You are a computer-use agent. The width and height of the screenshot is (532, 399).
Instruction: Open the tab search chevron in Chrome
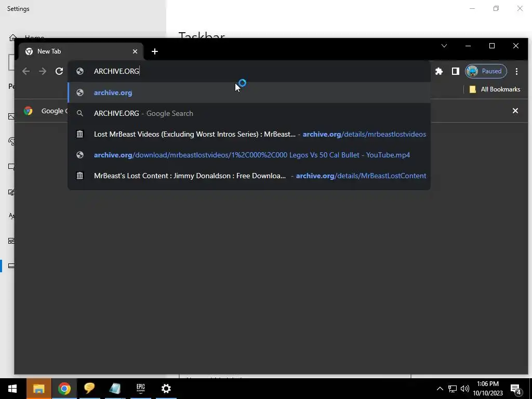[444, 46]
